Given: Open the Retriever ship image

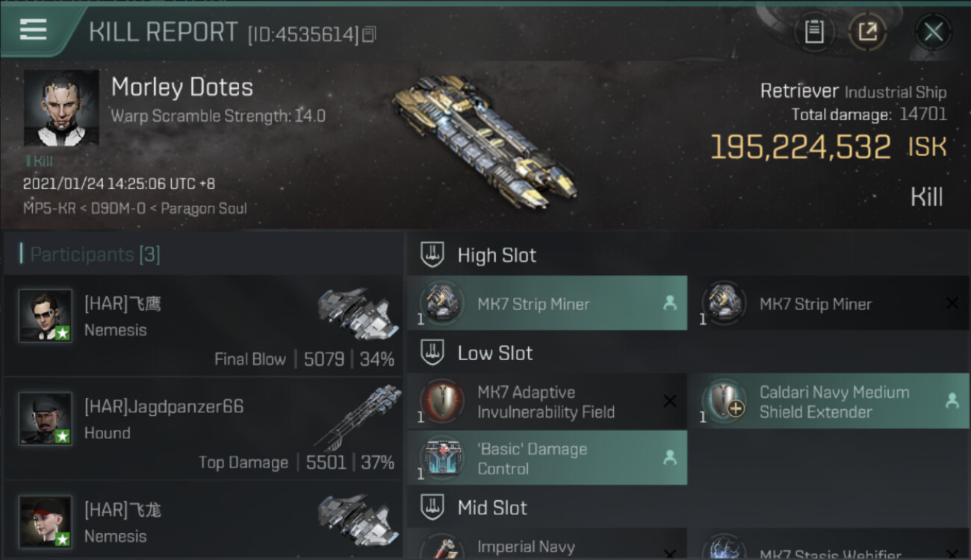Looking at the screenshot, I should [x=484, y=142].
